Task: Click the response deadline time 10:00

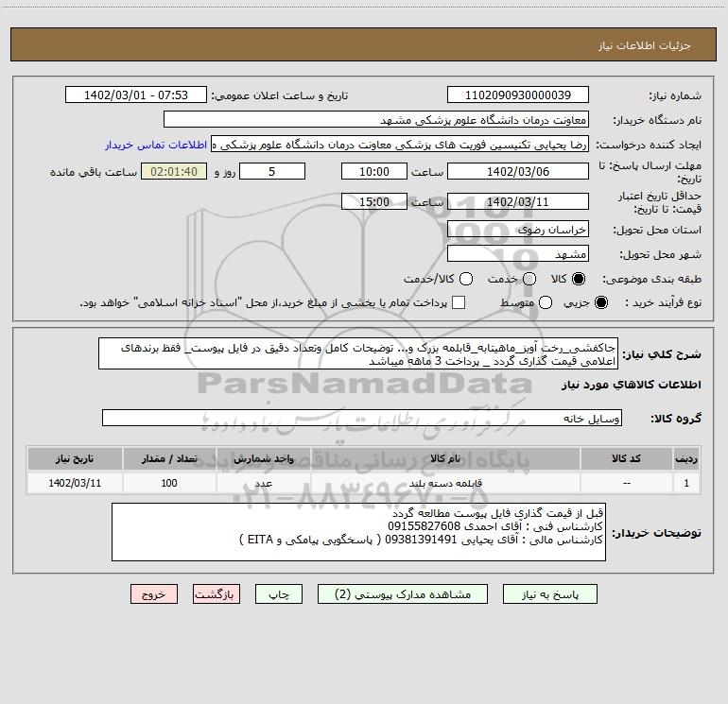Action: pyautogui.click(x=374, y=171)
